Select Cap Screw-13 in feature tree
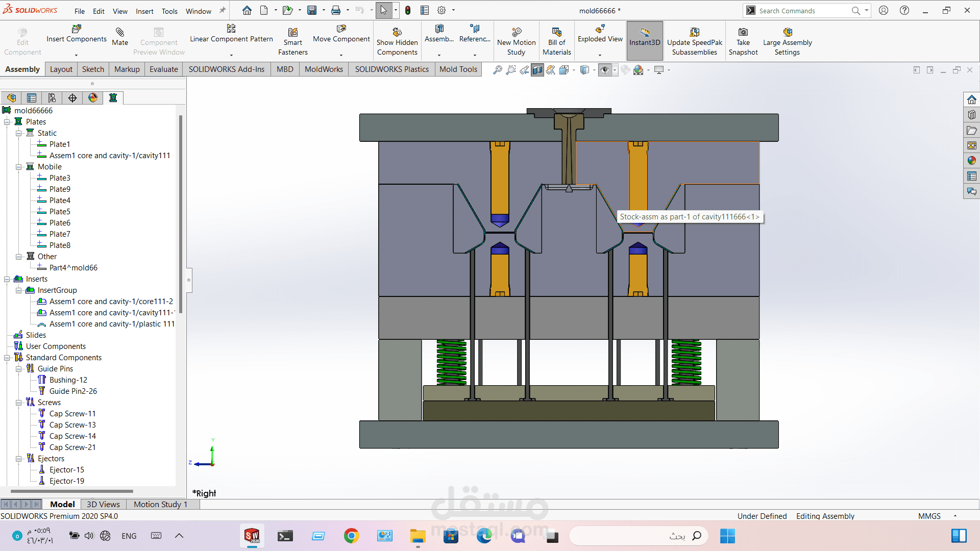The height and width of the screenshot is (551, 980). coord(72,425)
